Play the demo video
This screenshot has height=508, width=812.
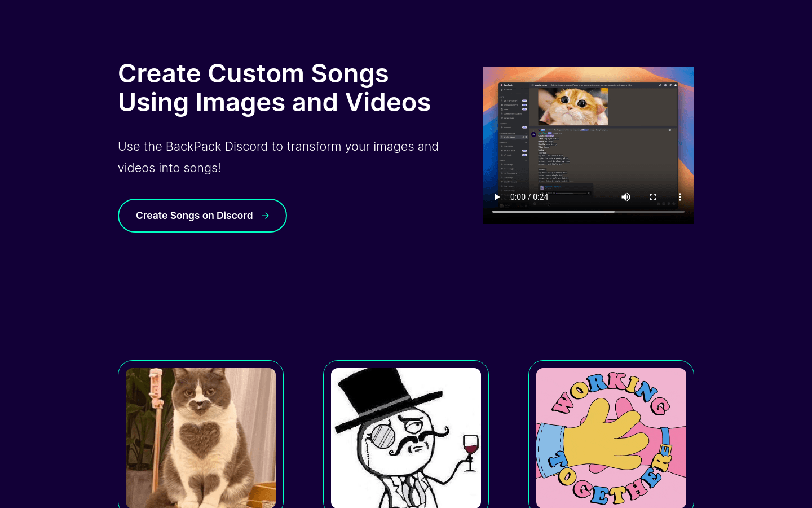pyautogui.click(x=497, y=197)
